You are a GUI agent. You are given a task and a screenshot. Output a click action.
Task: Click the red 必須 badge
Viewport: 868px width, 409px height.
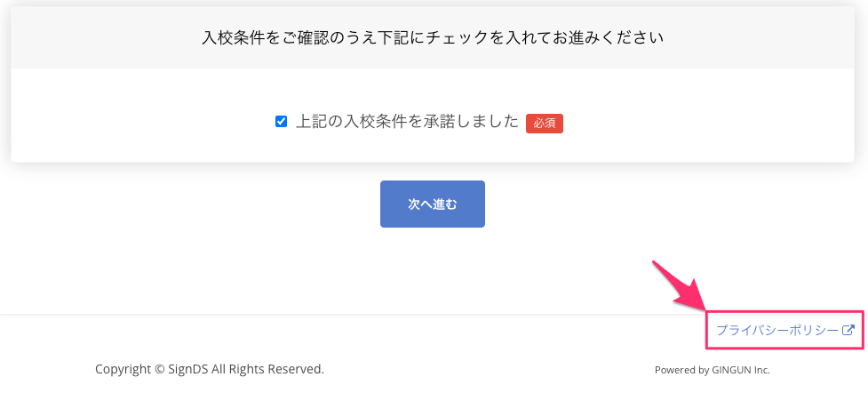545,123
